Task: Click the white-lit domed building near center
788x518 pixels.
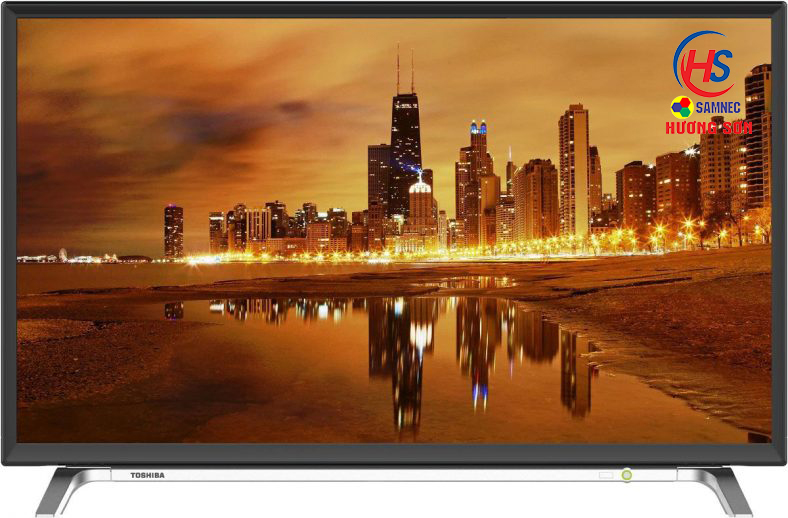Action: (421, 205)
